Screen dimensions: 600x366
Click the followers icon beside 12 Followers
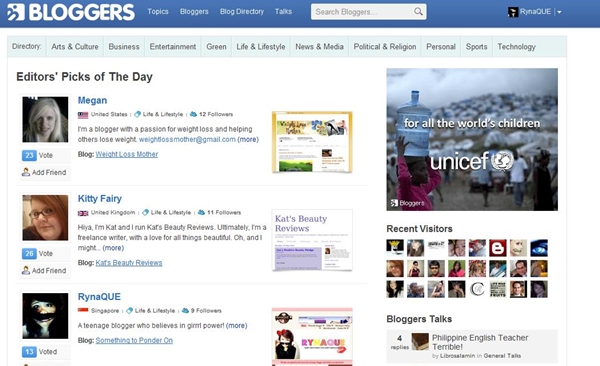(193, 114)
